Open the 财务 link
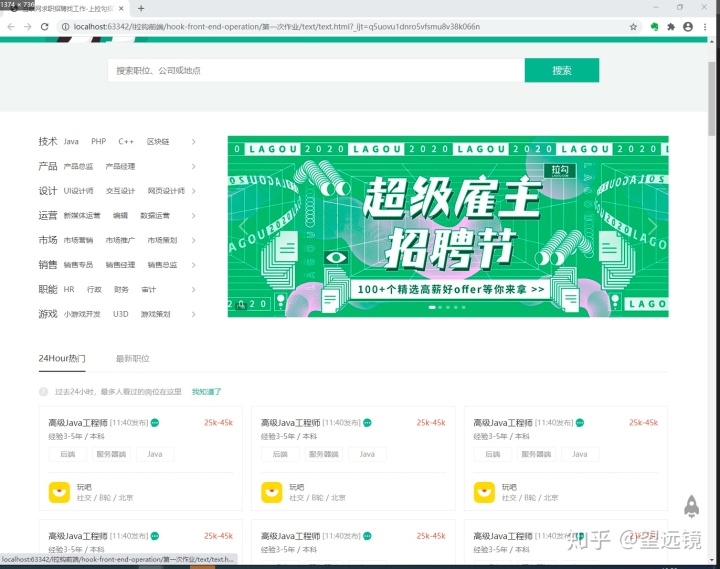The height and width of the screenshot is (569, 720). (121, 290)
